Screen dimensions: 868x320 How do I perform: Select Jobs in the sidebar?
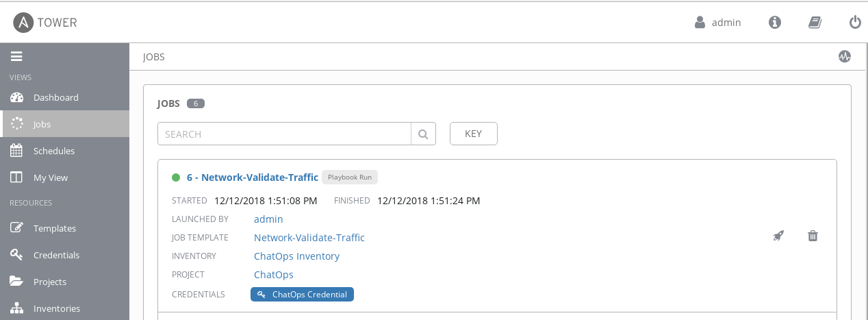(42, 124)
